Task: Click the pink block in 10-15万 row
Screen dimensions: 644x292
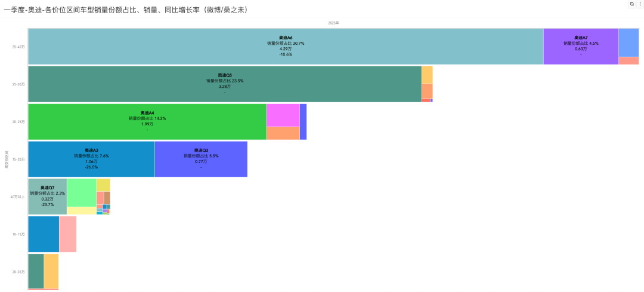Action: (67, 234)
